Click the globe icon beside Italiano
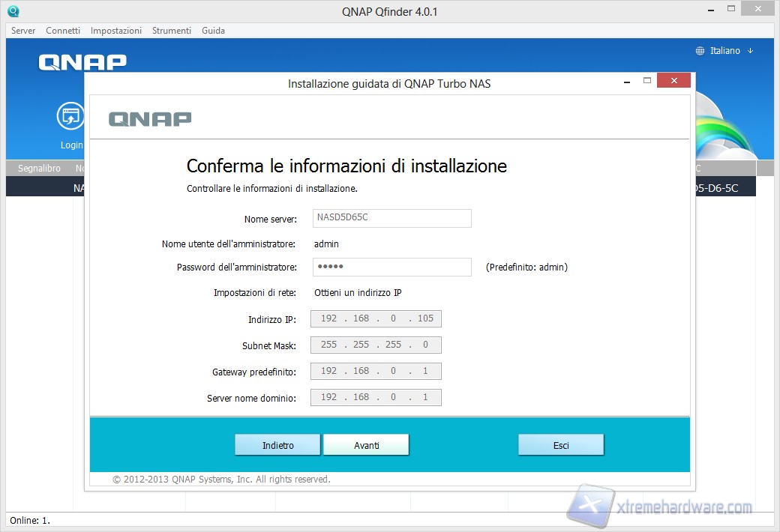Screen dimensions: 780x532 coord(700,51)
